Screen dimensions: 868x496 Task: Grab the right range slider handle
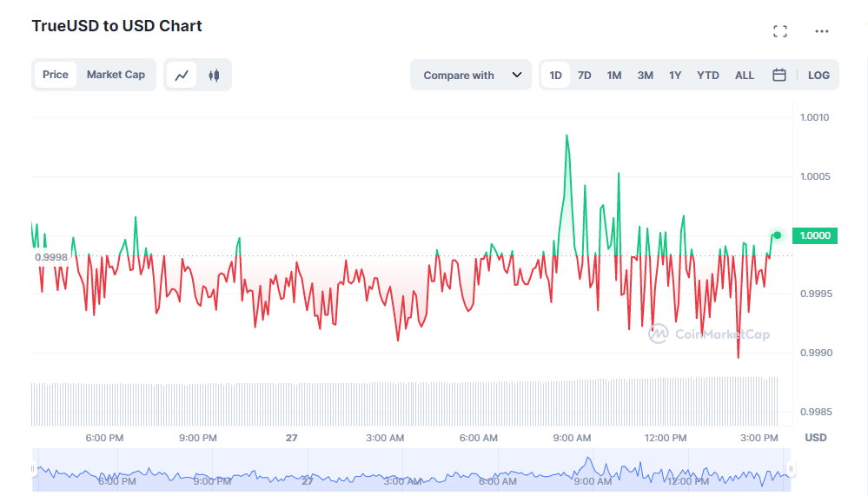[x=791, y=470]
